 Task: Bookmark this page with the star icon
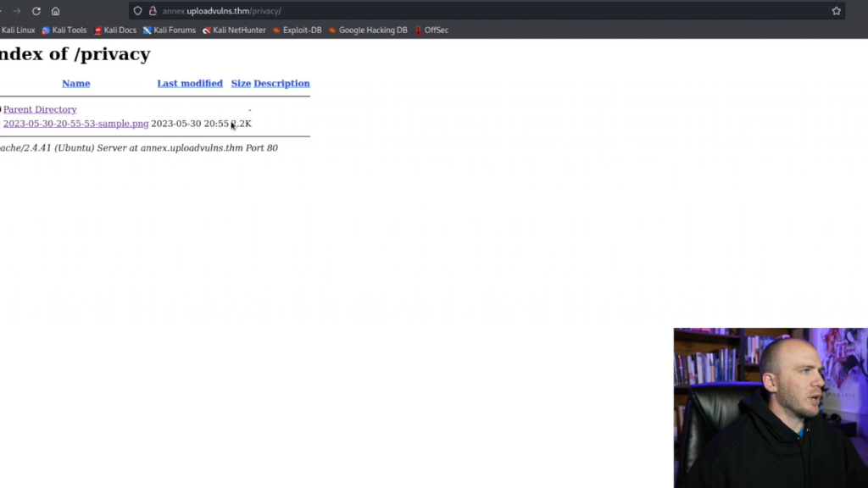coord(836,11)
